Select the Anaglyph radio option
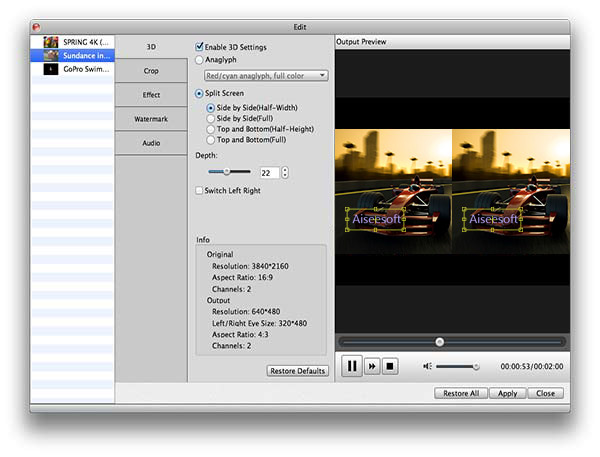Viewport: 600px width, 457px height. [199, 60]
